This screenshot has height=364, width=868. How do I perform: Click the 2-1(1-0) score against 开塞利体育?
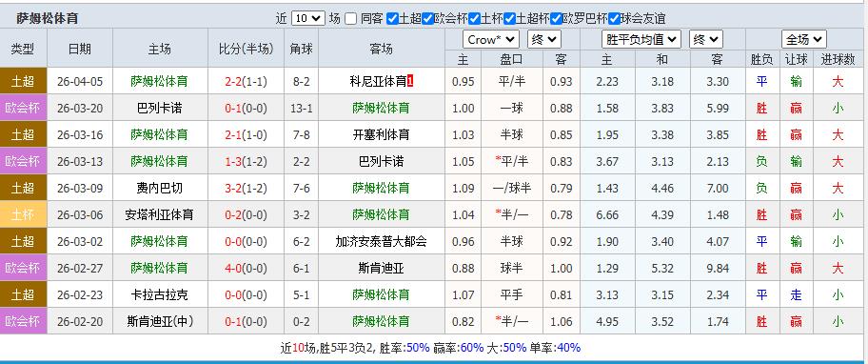[246, 134]
